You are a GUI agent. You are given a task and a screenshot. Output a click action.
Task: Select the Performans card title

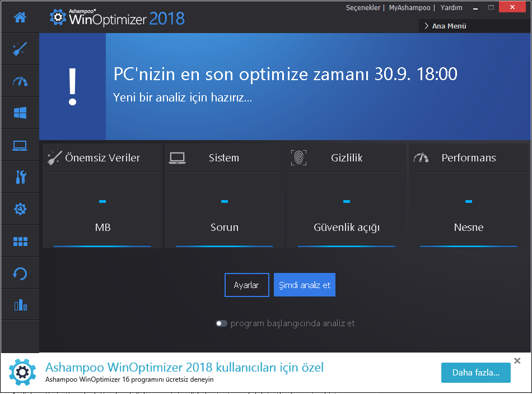tap(469, 157)
